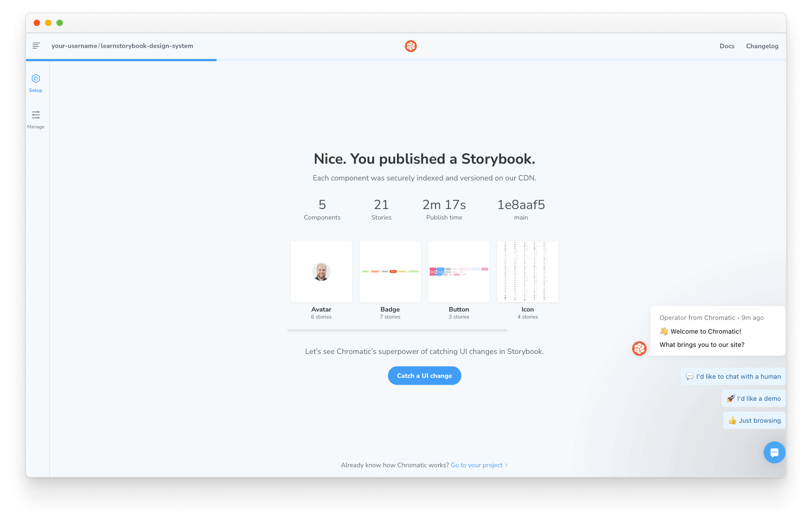Click the chat bubble icon button
The width and height of the screenshot is (812, 522).
[774, 452]
